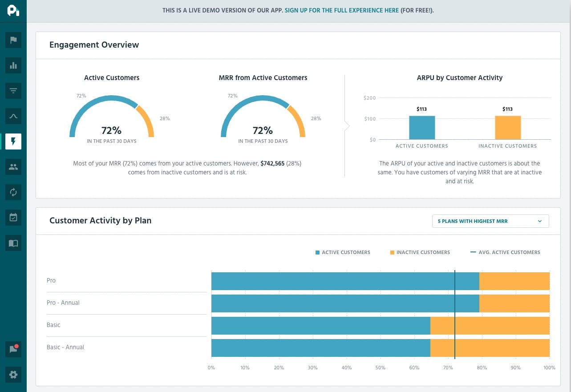Click the flag icon in sidebar
Screen dimensions: 571x392
tap(13, 40)
